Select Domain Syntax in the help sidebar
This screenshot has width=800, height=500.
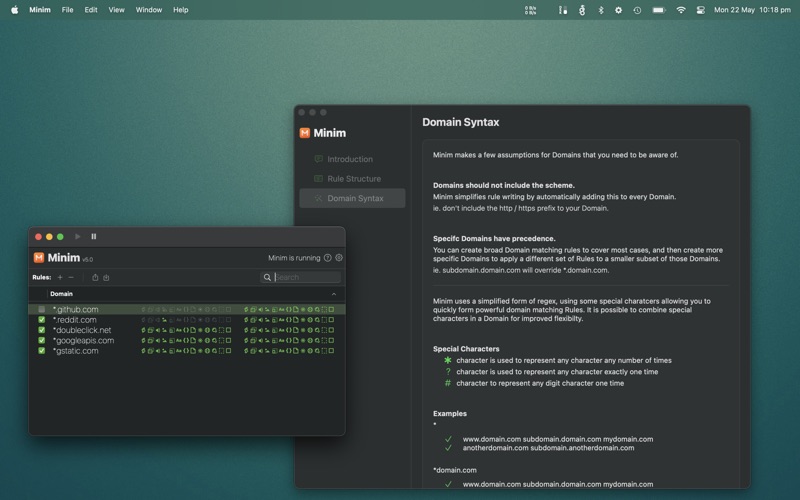(352, 198)
